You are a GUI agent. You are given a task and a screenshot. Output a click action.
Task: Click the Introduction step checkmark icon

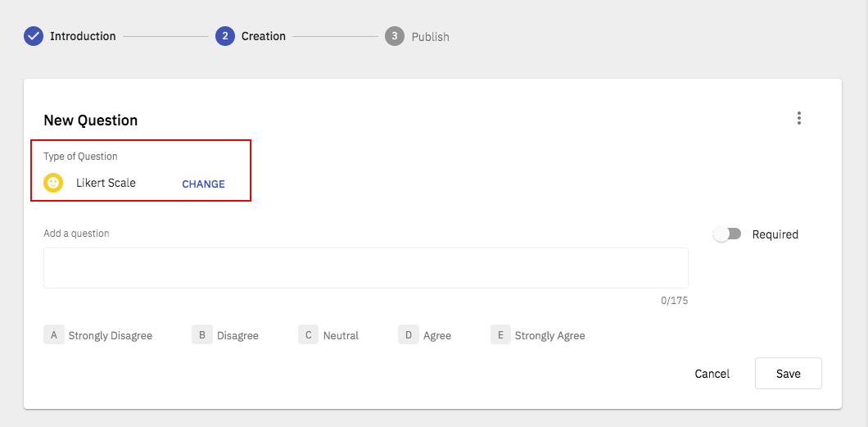pyautogui.click(x=34, y=36)
